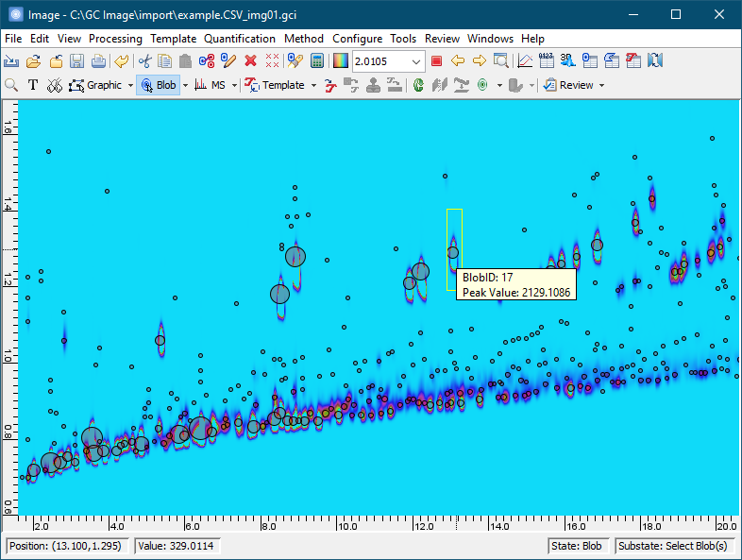Screen dimensions: 742x560
Task: Click the Template toolbar button
Action: pyautogui.click(x=275, y=85)
